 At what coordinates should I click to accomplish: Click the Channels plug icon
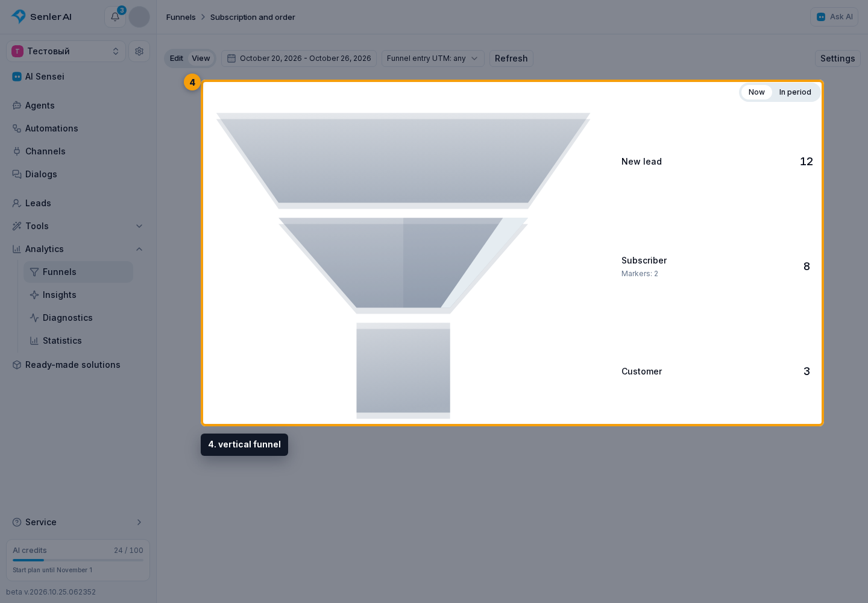click(17, 151)
